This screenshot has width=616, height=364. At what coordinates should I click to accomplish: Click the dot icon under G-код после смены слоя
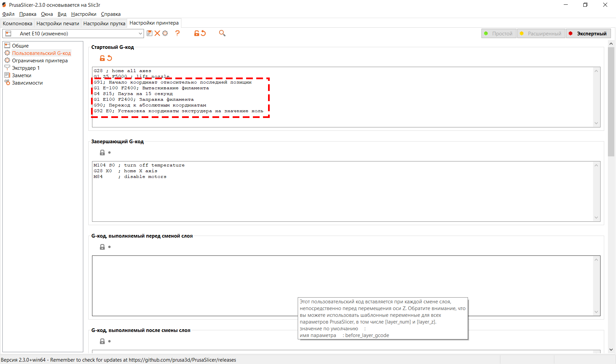[110, 341]
